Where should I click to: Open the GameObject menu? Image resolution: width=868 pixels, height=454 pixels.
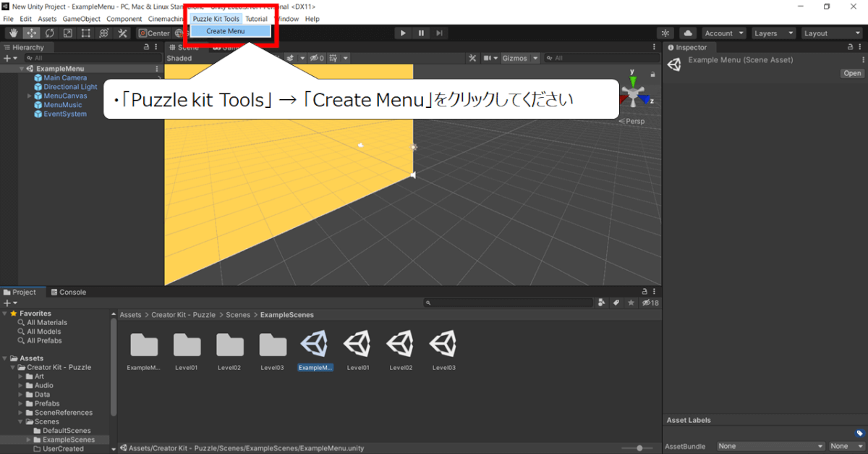[x=82, y=19]
